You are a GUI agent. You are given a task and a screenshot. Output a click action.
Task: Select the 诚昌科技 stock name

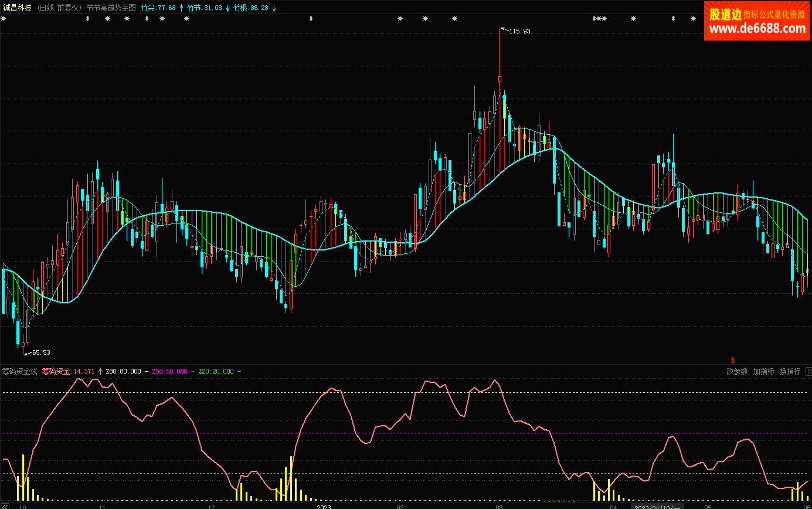coord(17,8)
